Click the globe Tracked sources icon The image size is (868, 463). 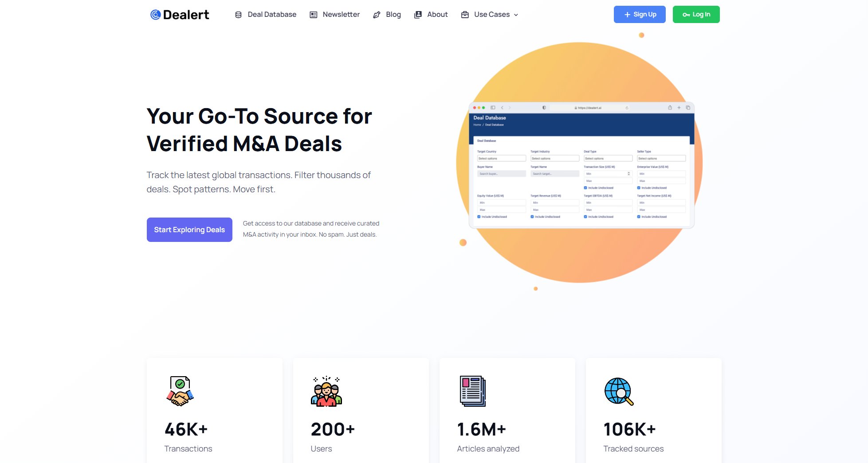(x=619, y=391)
